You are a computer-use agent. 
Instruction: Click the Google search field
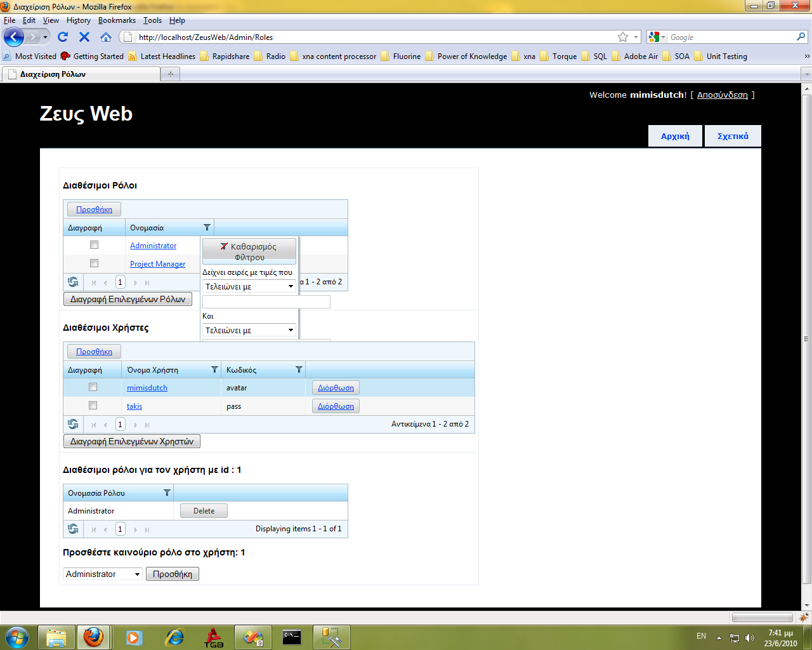click(731, 37)
